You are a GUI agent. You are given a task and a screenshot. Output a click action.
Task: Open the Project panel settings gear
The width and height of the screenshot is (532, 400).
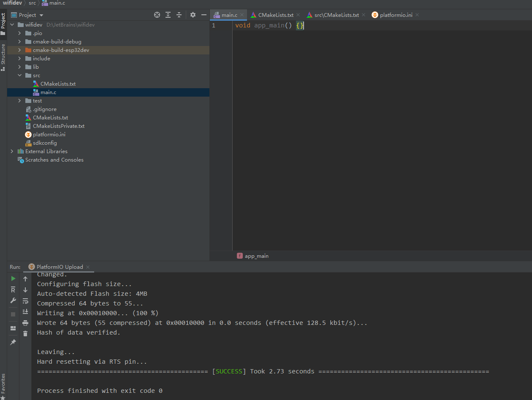pos(193,15)
